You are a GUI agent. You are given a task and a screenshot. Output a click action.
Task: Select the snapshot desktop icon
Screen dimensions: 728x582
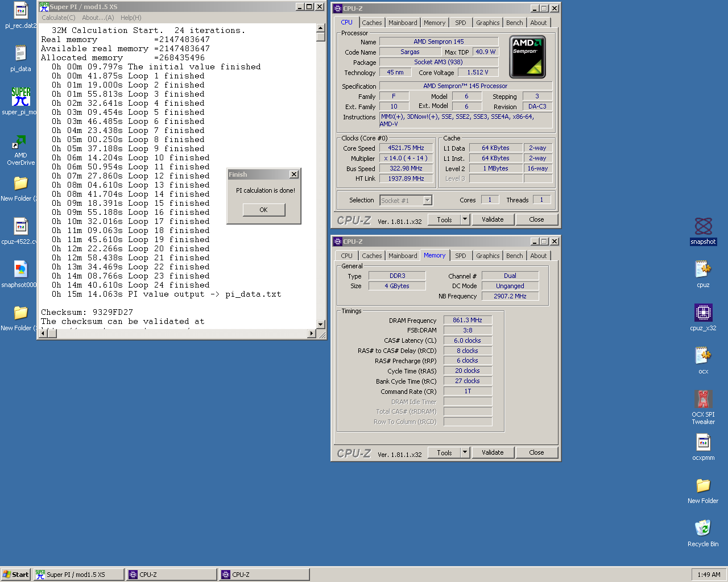click(x=703, y=226)
